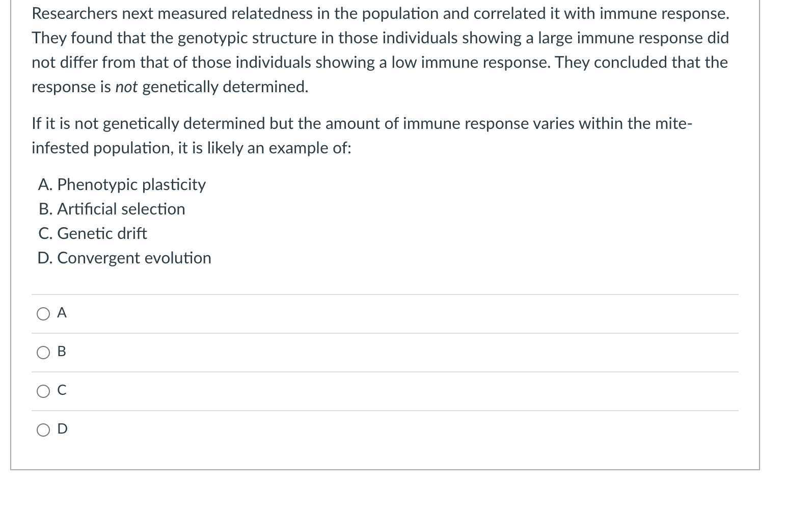Screen dimensions: 812x510
Task: Choose the radio circle for answer C
Action: click(43, 391)
